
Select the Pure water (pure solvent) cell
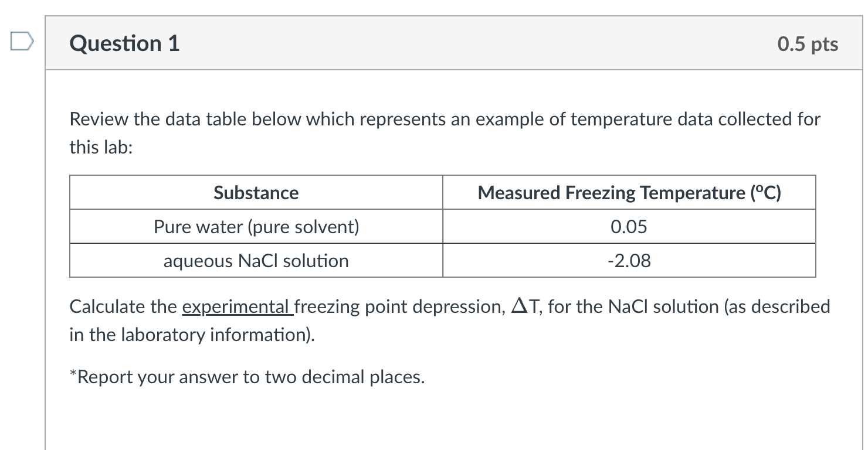(256, 227)
